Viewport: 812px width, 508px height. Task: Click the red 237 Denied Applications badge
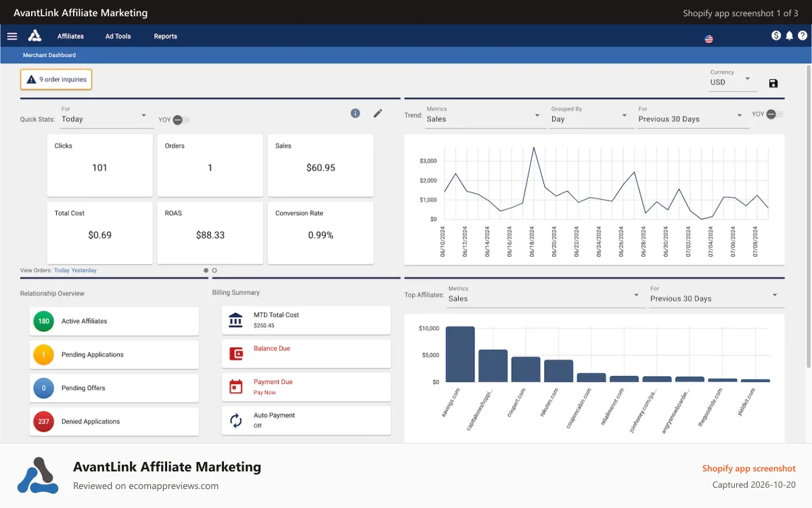[x=43, y=421]
